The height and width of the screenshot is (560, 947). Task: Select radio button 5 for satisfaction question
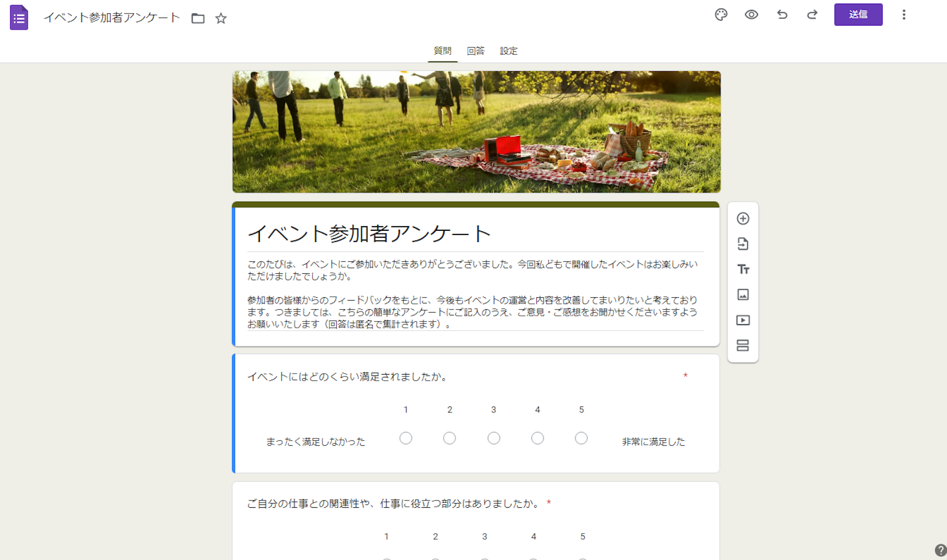tap(581, 438)
